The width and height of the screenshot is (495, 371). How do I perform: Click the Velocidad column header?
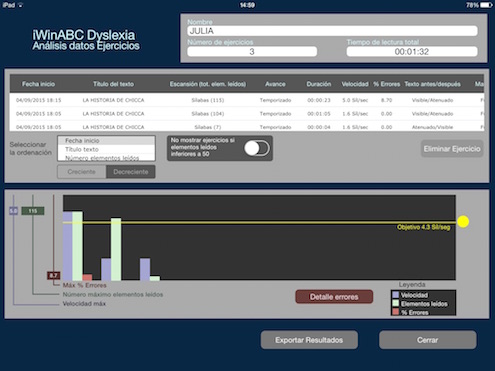tap(355, 84)
